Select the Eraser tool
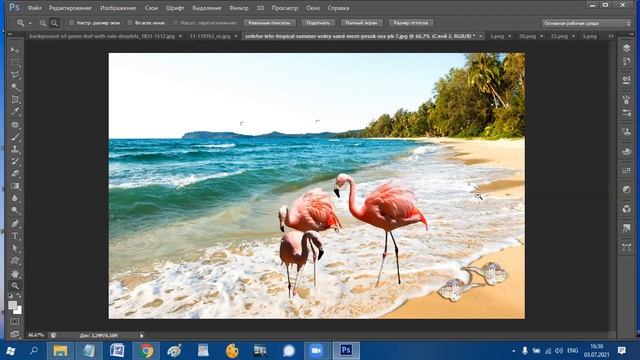The height and width of the screenshot is (360, 640). tap(15, 173)
